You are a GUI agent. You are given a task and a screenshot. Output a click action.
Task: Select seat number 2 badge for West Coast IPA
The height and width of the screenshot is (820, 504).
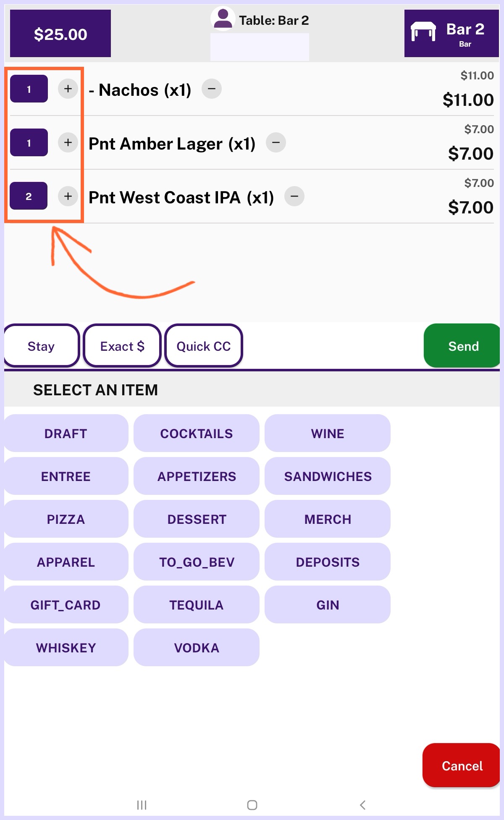(x=29, y=196)
